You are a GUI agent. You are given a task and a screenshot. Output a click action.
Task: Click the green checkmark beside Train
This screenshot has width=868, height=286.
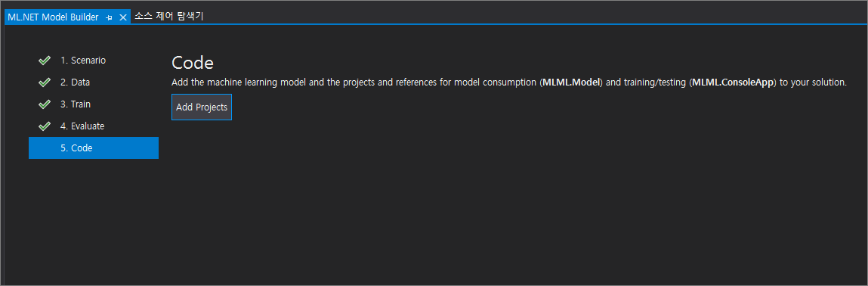click(x=45, y=104)
